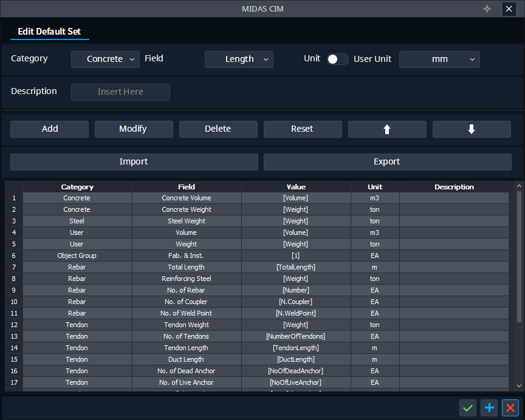Click row number 1 header
Image resolution: width=525 pixels, height=420 pixels.
point(14,198)
